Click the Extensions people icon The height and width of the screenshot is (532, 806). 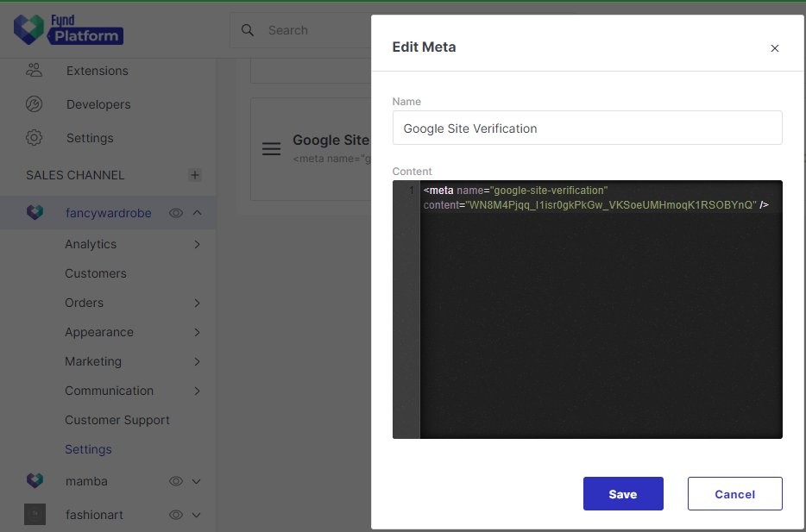click(x=34, y=71)
